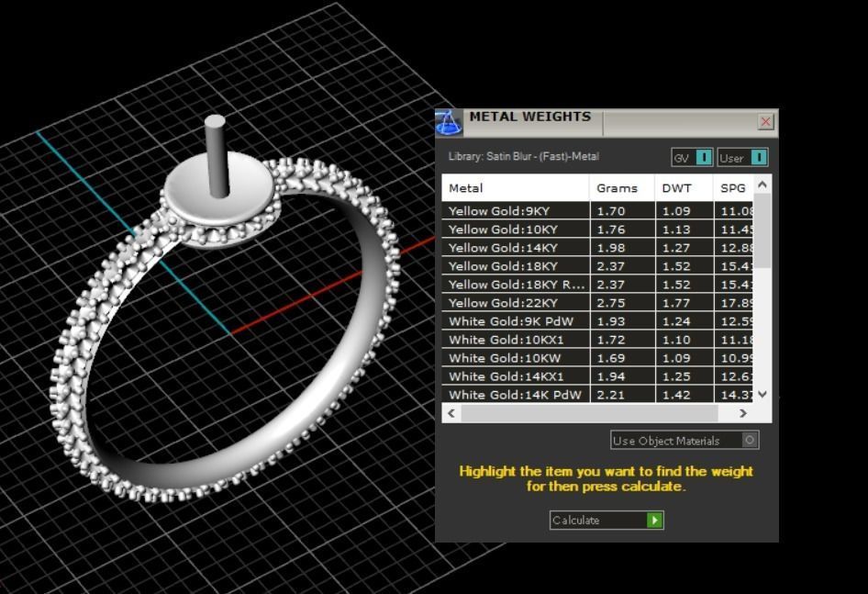Toggle the GV library switch
This screenshot has height=594, width=868.
coord(692,157)
